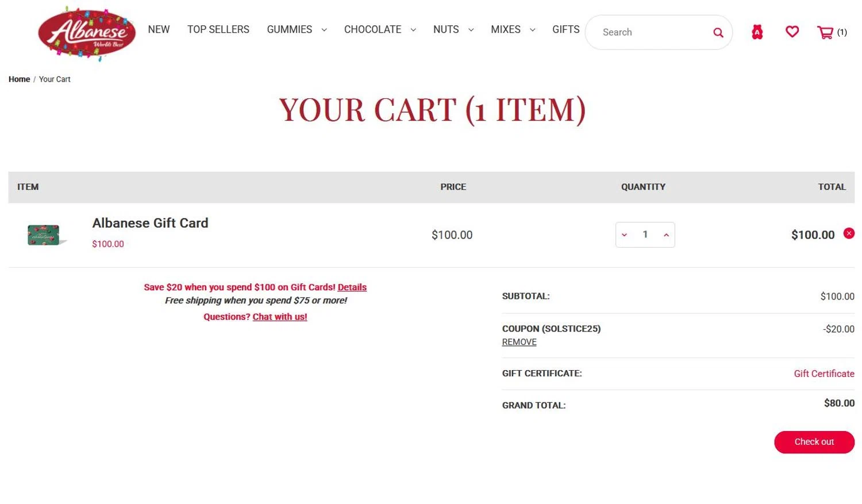
Task: Open the GUMMIES menu item
Action: 289,29
